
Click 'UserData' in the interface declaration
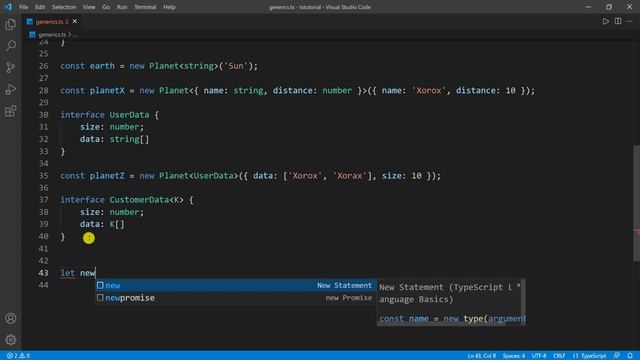pos(129,115)
